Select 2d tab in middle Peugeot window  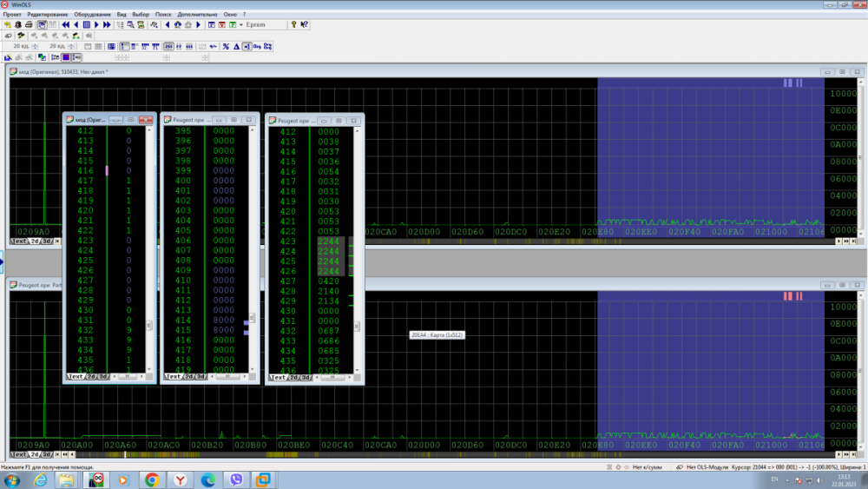click(188, 377)
